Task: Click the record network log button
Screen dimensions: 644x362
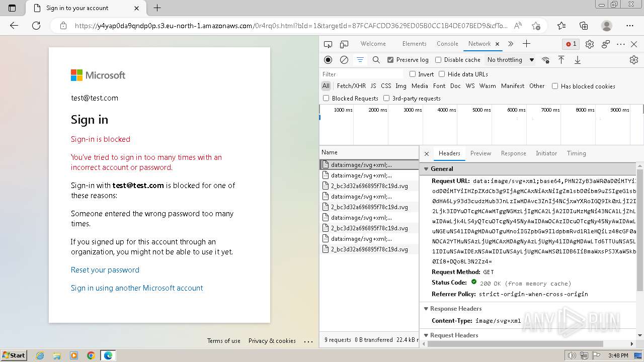Action: (x=328, y=60)
